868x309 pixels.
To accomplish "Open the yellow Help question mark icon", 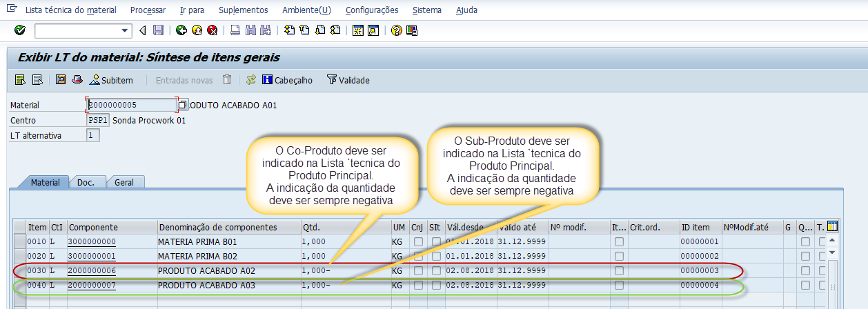I will 396,30.
